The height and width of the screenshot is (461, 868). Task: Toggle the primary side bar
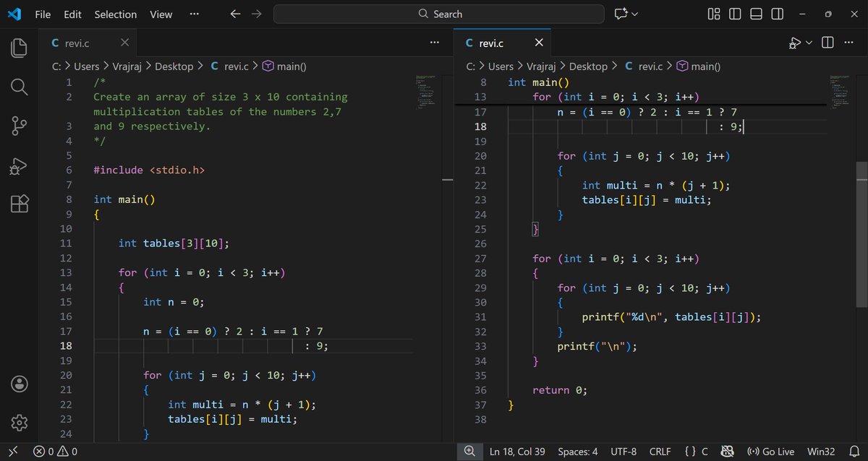click(735, 14)
